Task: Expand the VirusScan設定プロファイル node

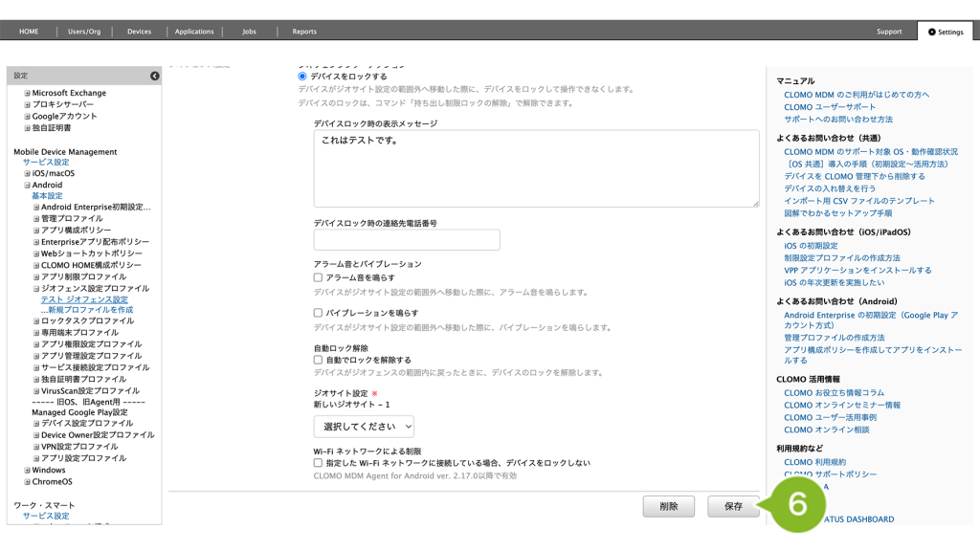Action: click(x=36, y=390)
